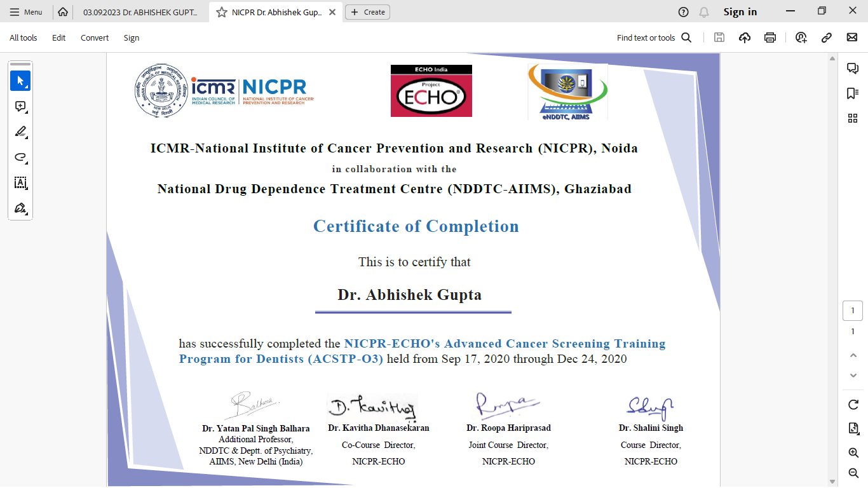The width and height of the screenshot is (868, 488).
Task: Go to the Home icon
Action: pos(62,12)
